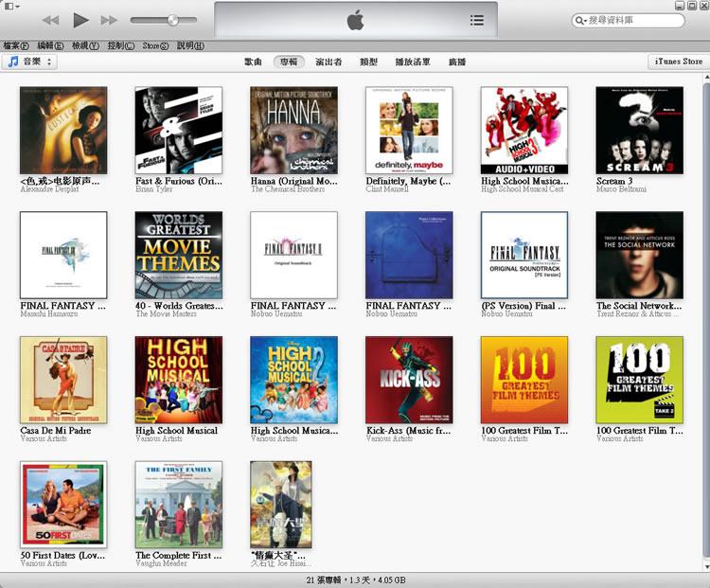This screenshot has width=710, height=588.
Task: Switch to the 類型 (Genres) tab
Action: coord(368,62)
